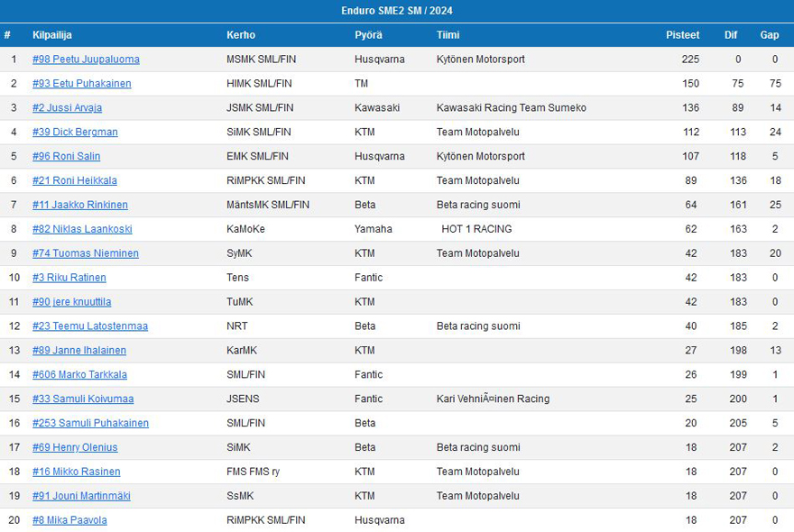The image size is (794, 532).
Task: Select team cell Kari VehniÃ¤inen Racing
Action: (x=494, y=399)
